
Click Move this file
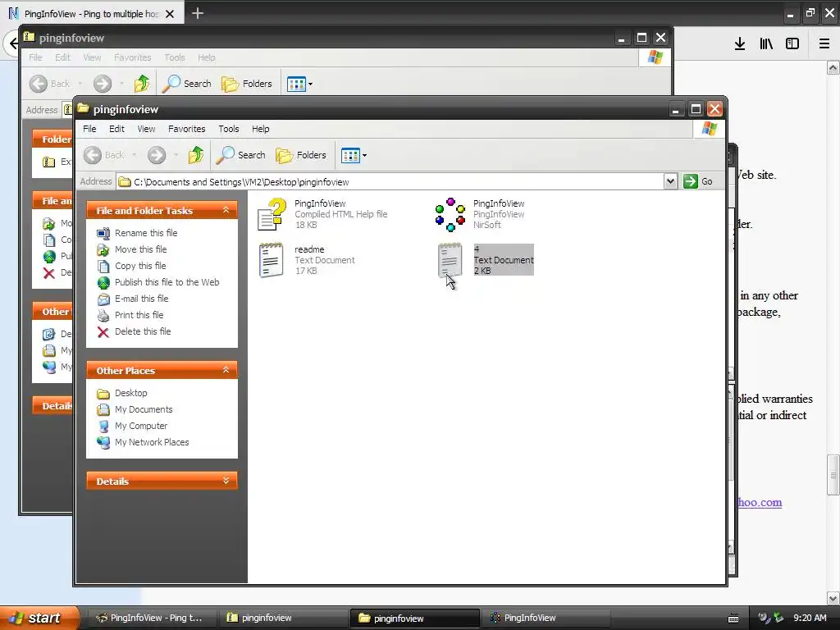[140, 249]
